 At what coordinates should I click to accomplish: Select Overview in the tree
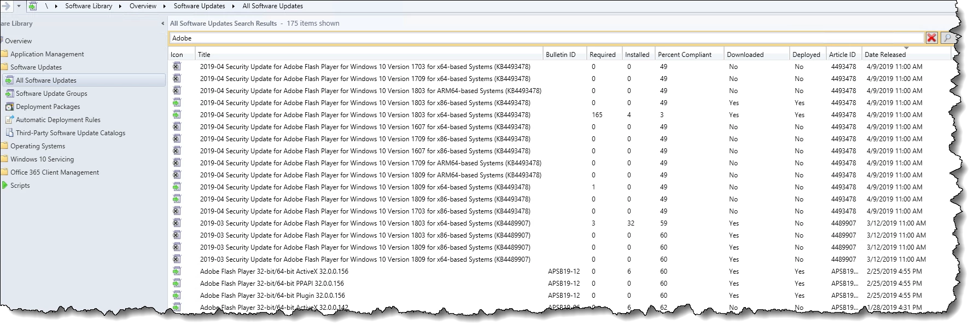click(18, 41)
